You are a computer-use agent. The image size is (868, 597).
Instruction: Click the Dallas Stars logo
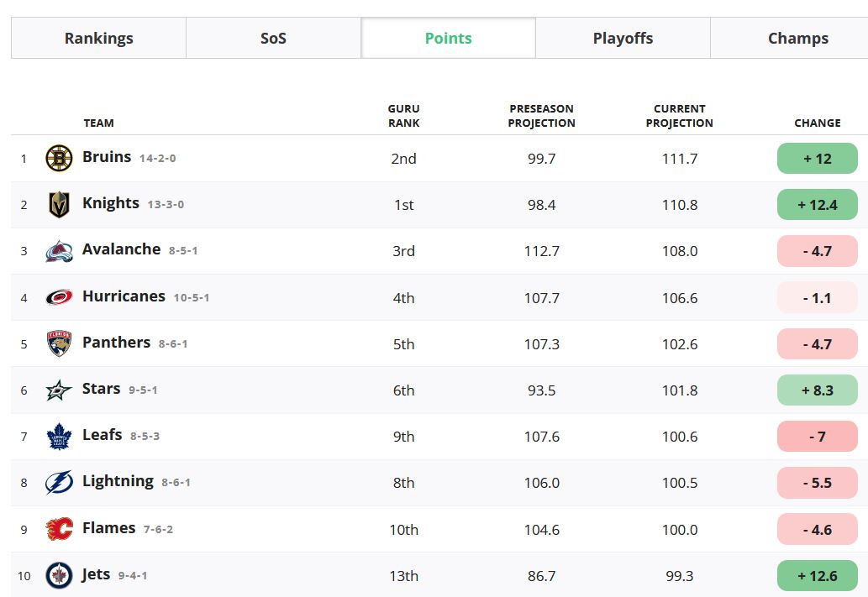pos(59,390)
